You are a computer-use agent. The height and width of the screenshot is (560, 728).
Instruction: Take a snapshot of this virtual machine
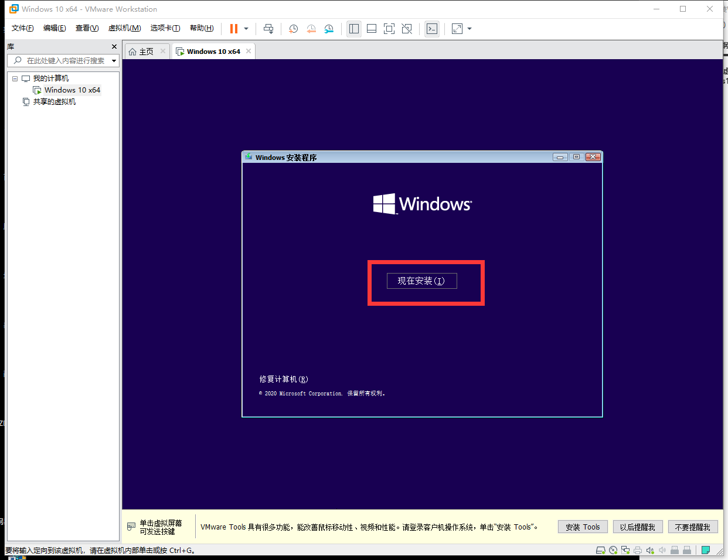[x=294, y=29]
